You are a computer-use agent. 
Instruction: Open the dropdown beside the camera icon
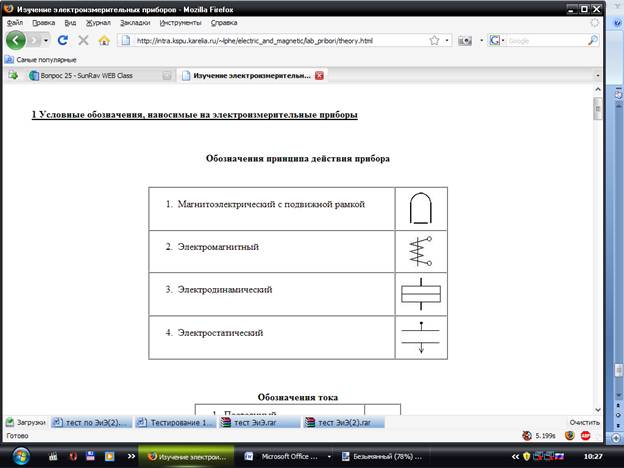click(x=481, y=40)
